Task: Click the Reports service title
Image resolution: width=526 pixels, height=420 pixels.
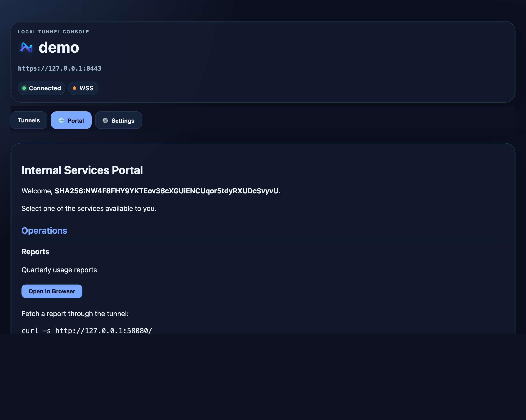Action: [35, 252]
